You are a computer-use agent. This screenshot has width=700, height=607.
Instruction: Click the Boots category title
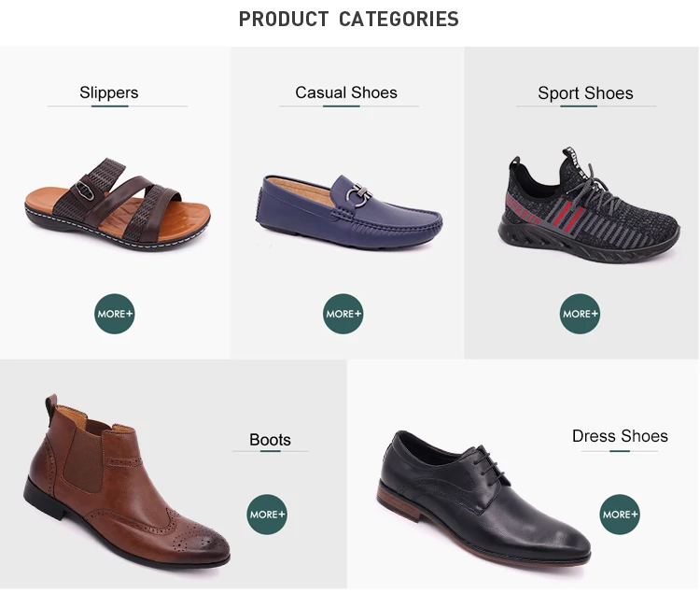point(270,440)
